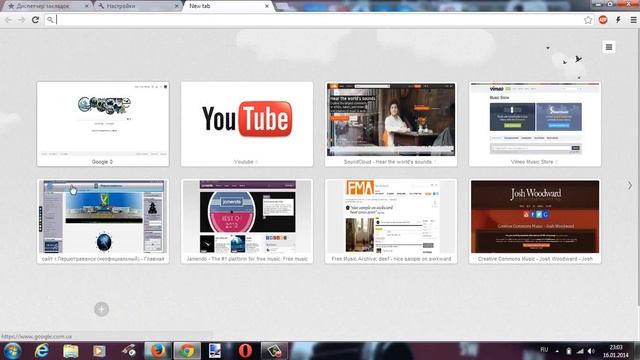Launch Internet Explorer from taskbar

tap(42, 351)
